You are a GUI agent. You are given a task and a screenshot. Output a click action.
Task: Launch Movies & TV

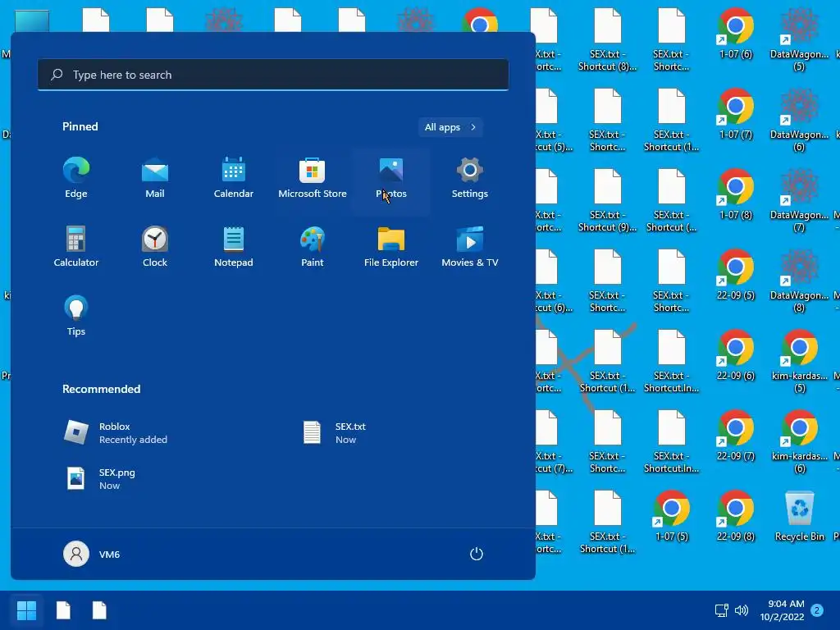[470, 246]
